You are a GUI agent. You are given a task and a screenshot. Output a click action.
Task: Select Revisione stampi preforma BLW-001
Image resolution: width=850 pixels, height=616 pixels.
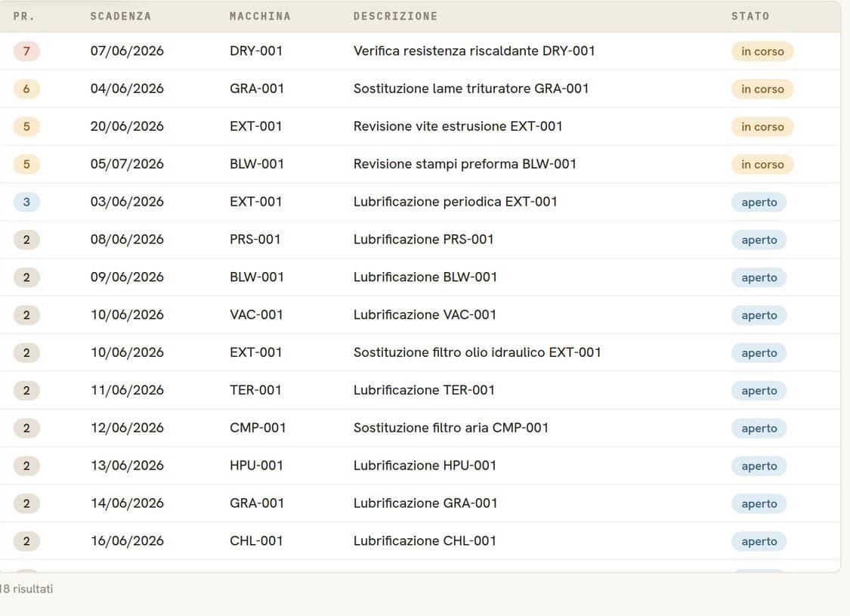[420, 164]
